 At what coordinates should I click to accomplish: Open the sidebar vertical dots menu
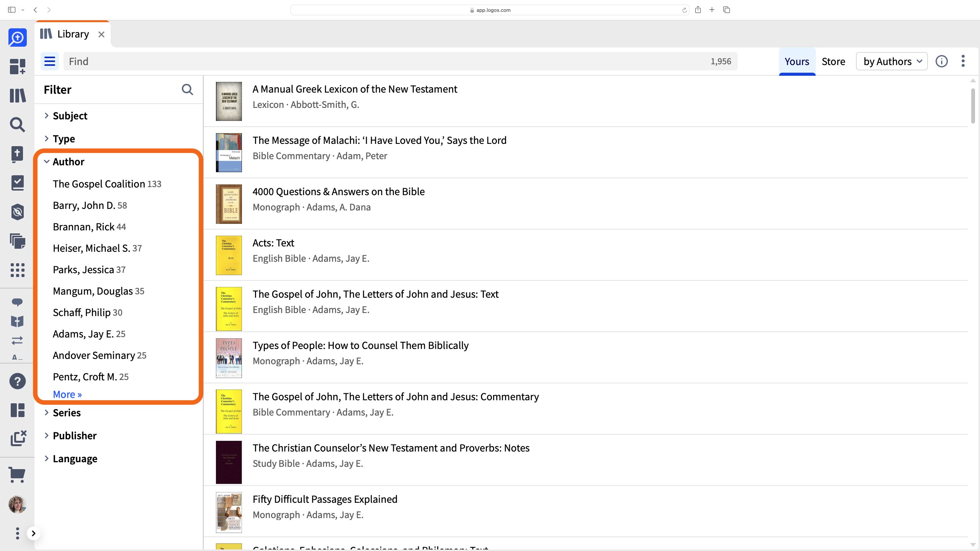tap(17, 533)
